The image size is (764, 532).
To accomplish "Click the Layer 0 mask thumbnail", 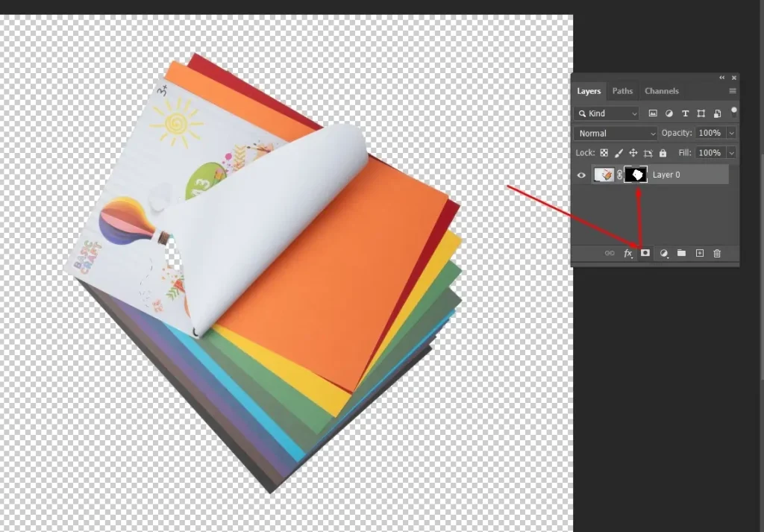I will [636, 175].
